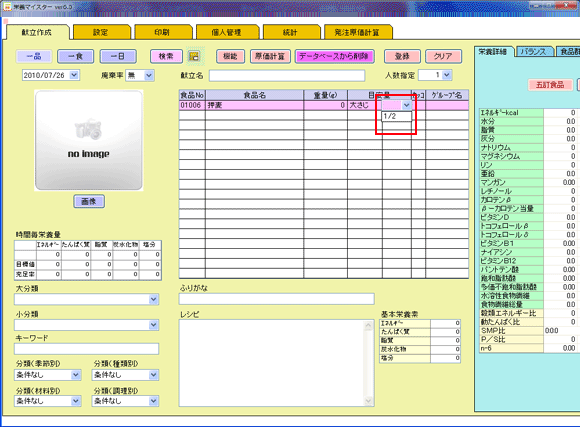Click the 五訂食品 button
Viewport: 580px width, 427px height.
point(550,85)
